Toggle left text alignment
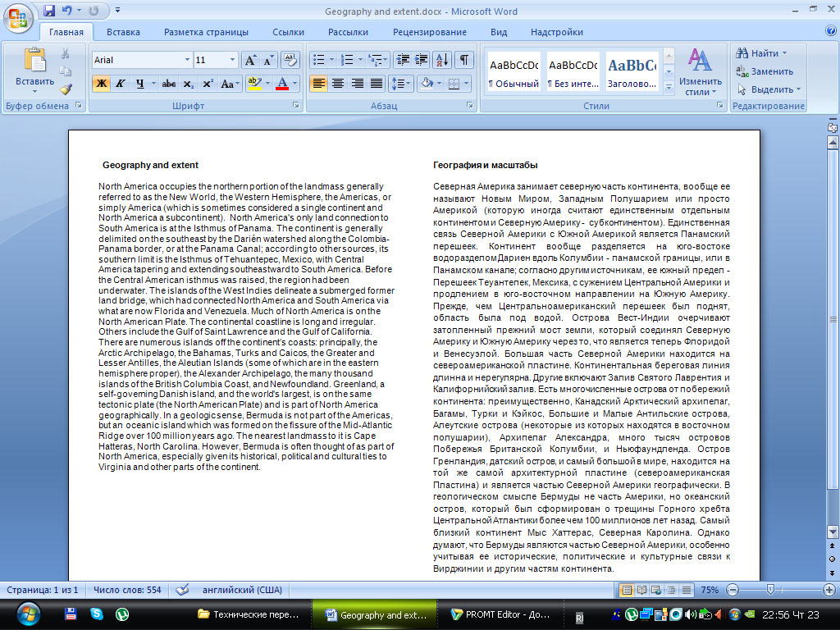Image resolution: width=840 pixels, height=630 pixels. (x=318, y=84)
